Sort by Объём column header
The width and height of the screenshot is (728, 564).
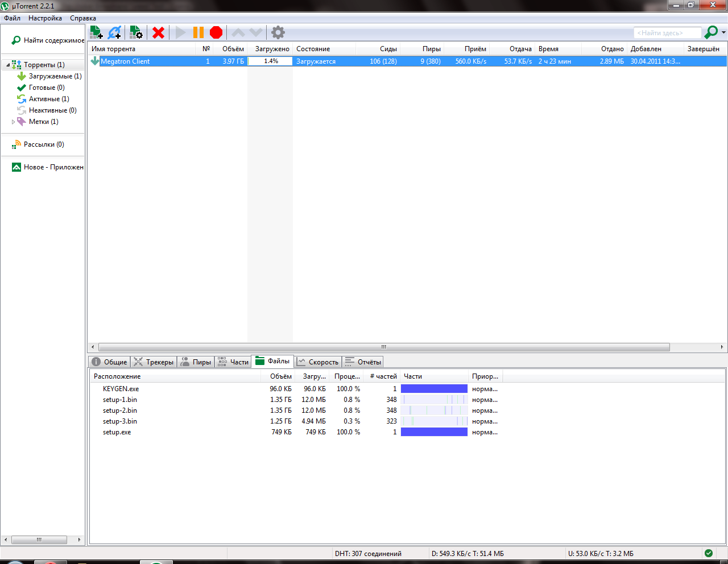pos(230,49)
